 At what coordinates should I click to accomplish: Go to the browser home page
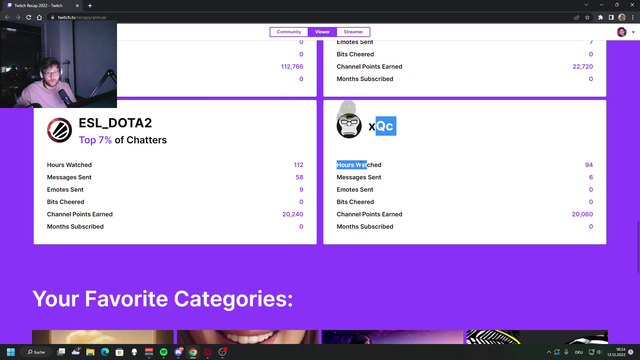click(39, 18)
